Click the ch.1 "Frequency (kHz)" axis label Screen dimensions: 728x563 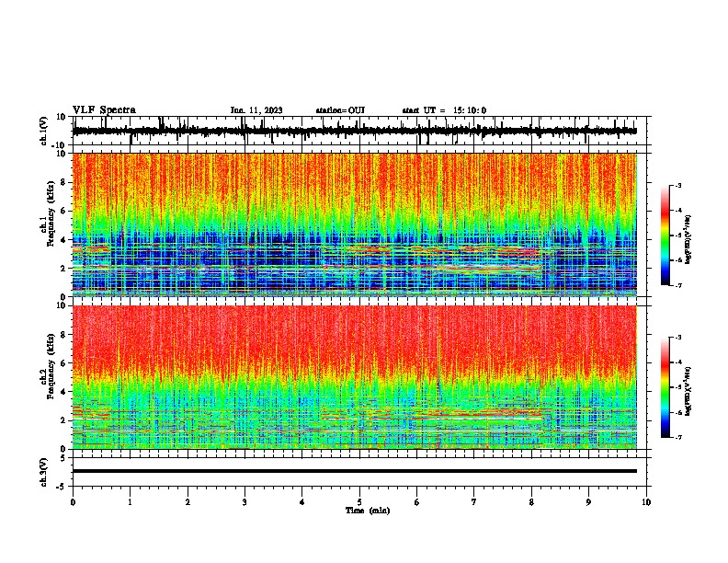(x=51, y=213)
